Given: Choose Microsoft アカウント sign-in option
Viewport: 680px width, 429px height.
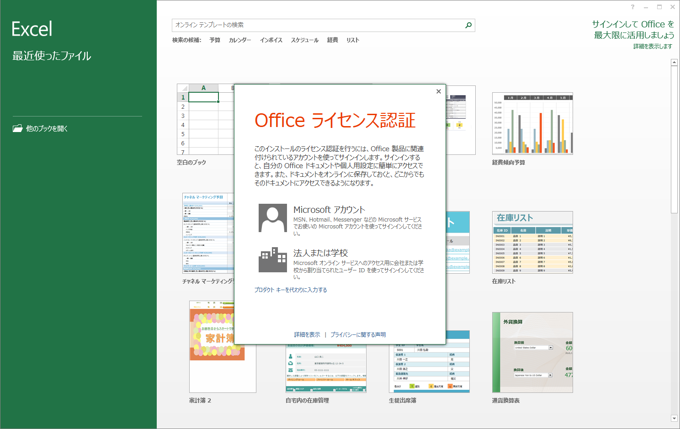Looking at the screenshot, I should [340, 220].
